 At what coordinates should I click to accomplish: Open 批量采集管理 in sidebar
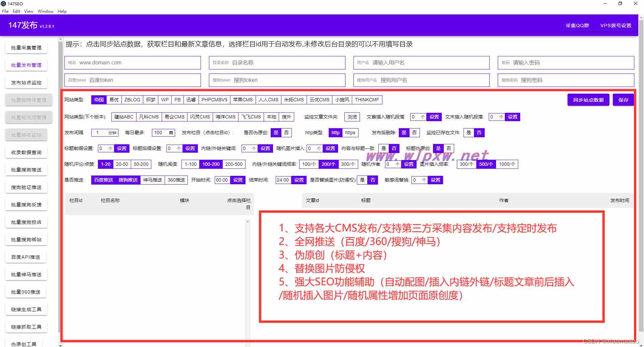point(26,48)
